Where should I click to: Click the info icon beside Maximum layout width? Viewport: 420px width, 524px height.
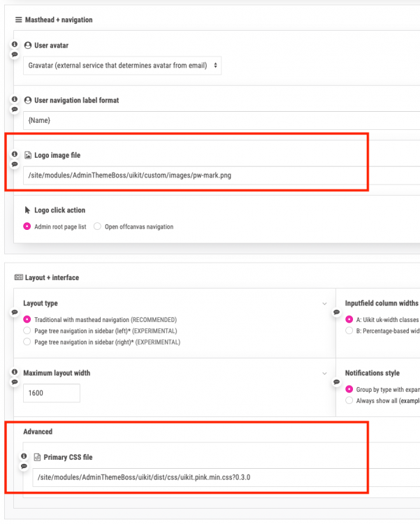coord(15,372)
